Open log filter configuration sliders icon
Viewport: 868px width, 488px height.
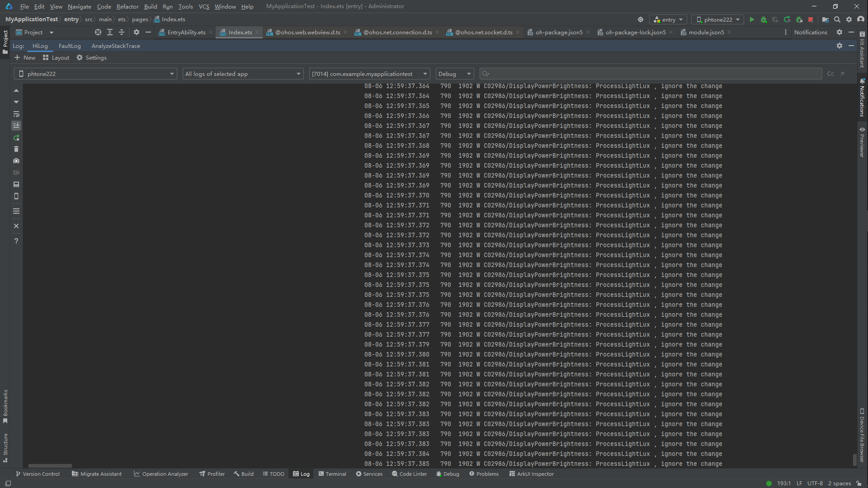point(16,211)
